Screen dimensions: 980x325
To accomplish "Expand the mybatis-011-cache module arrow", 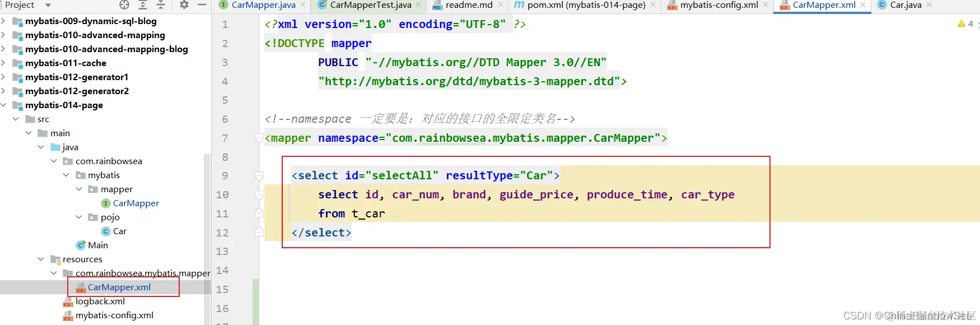I will 4,63.
